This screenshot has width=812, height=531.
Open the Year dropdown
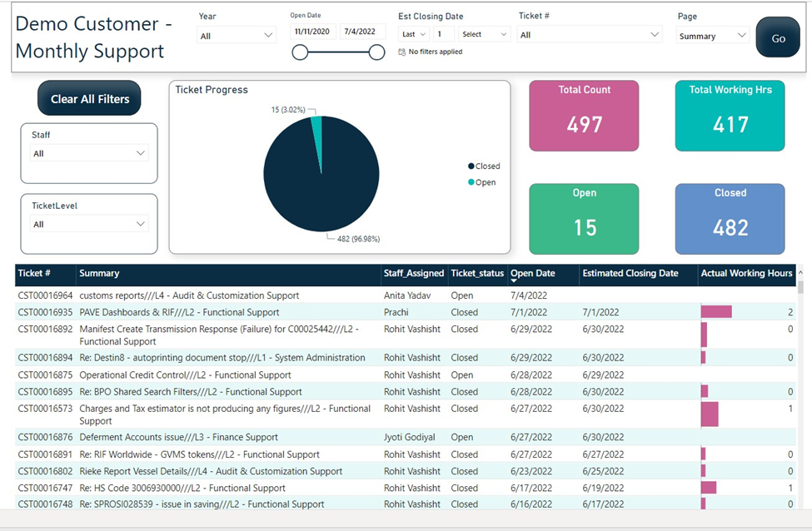tap(237, 35)
